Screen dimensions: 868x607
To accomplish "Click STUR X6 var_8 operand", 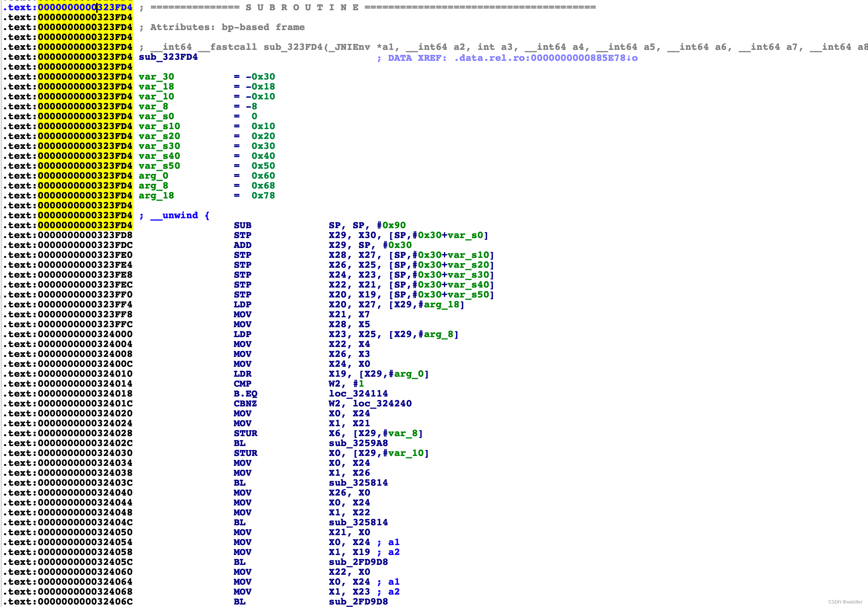I will pos(376,433).
